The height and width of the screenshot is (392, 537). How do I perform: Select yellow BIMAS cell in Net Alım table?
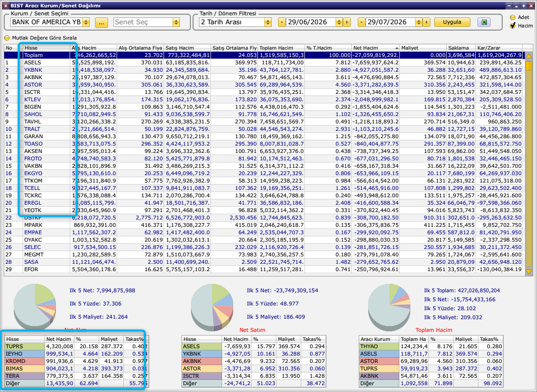click(x=24, y=369)
